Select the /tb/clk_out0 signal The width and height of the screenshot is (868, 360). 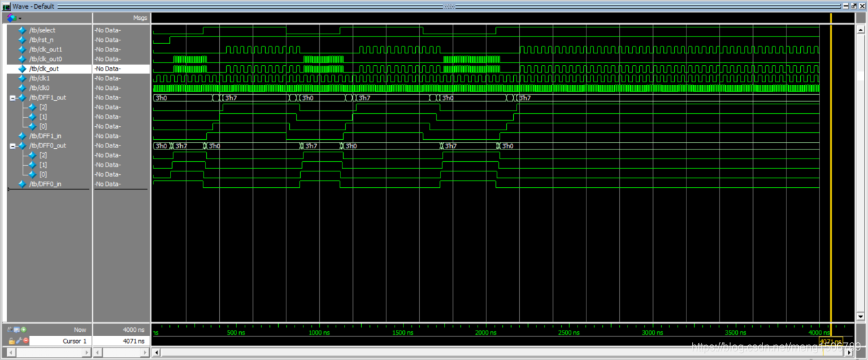click(x=46, y=59)
